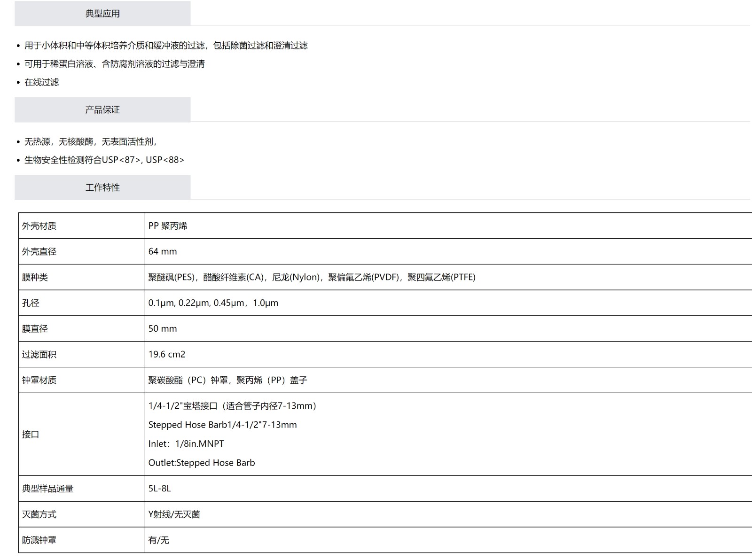Click the membrane types list with PES
This screenshot has height=560, width=752.
(312, 277)
